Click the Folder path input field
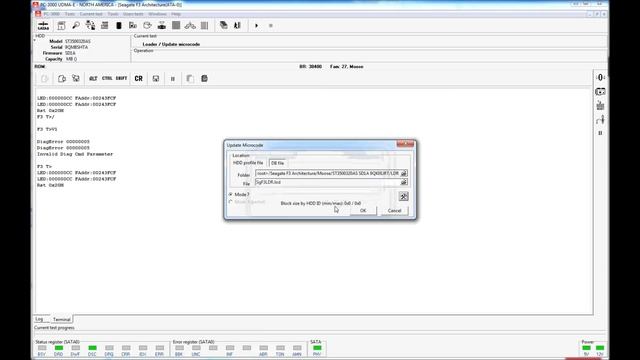This screenshot has width=640, height=360. click(x=328, y=173)
